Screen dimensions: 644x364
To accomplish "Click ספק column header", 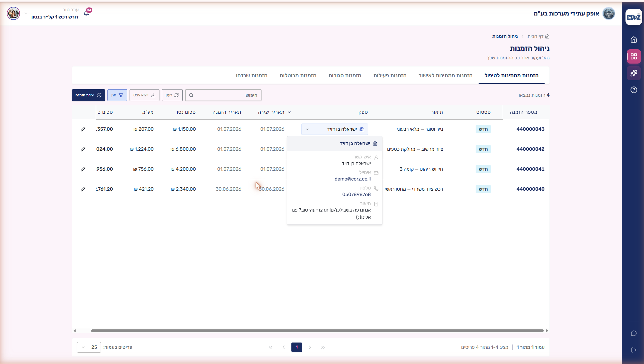I will coord(363,112).
